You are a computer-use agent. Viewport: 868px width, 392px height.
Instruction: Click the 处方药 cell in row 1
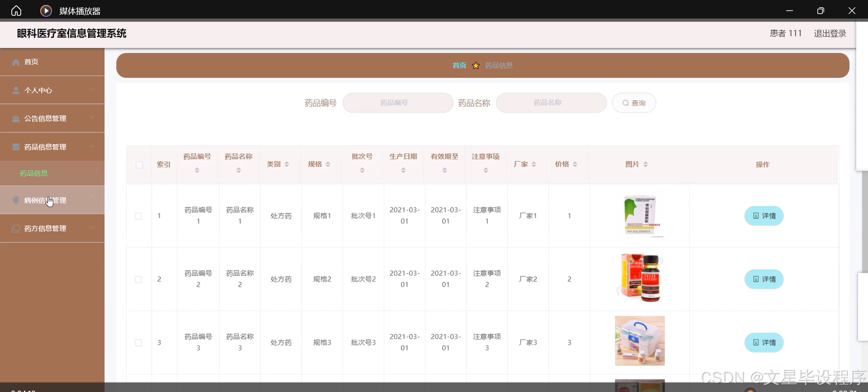coord(281,216)
